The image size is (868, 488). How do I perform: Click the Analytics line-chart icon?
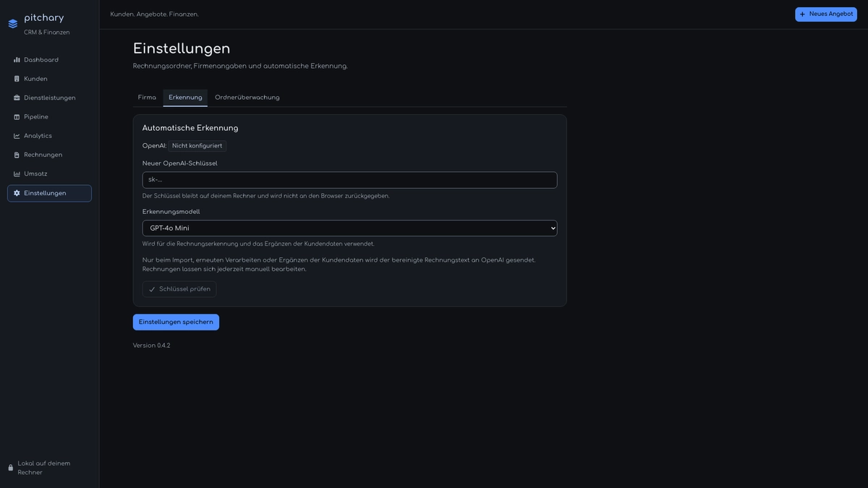click(x=17, y=136)
